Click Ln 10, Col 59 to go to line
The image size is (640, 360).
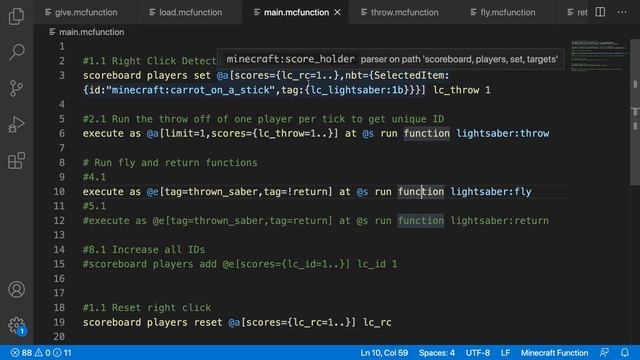point(384,353)
